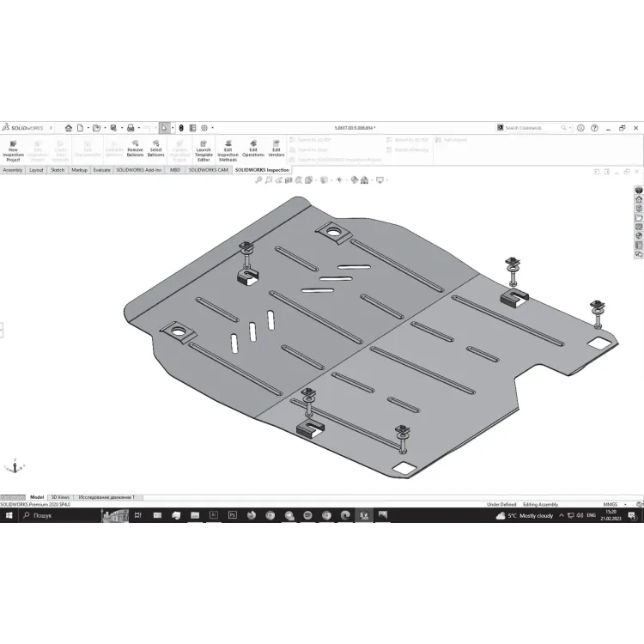Activate the Select cursor tool
Screen dimensions: 644x644
click(164, 128)
